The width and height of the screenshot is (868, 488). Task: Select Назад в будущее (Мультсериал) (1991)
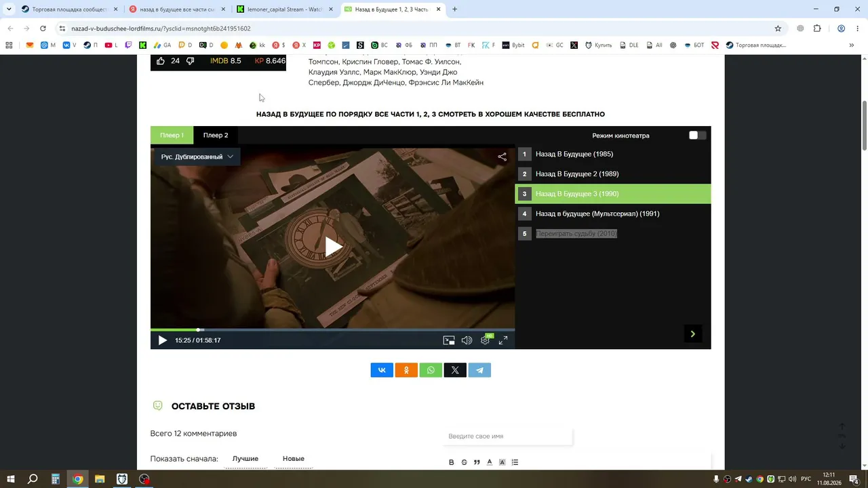[613, 213]
